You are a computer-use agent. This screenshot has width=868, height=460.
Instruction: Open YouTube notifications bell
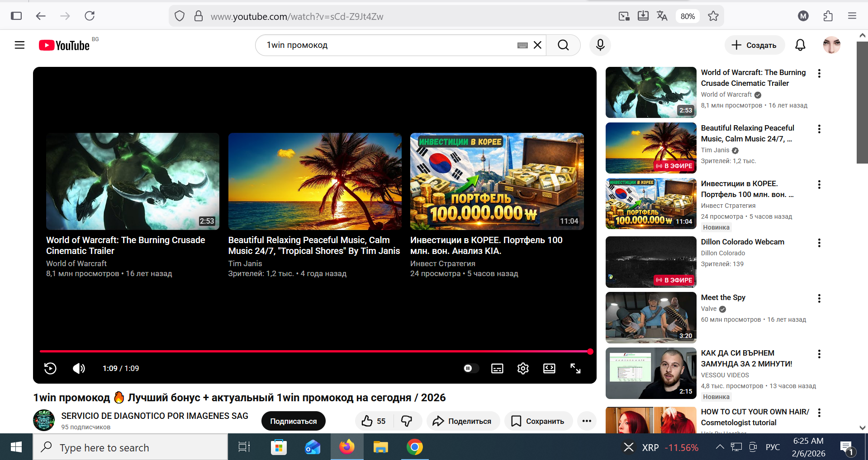(x=800, y=45)
